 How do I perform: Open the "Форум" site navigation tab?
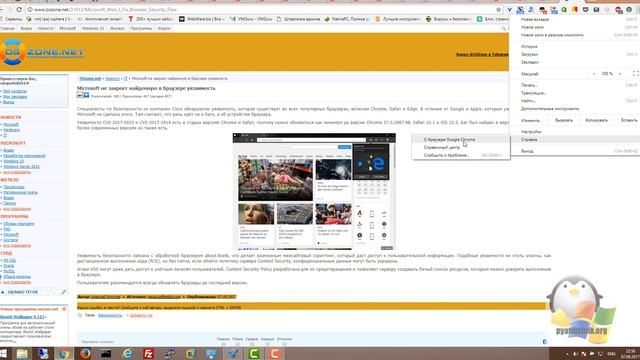pos(164,29)
